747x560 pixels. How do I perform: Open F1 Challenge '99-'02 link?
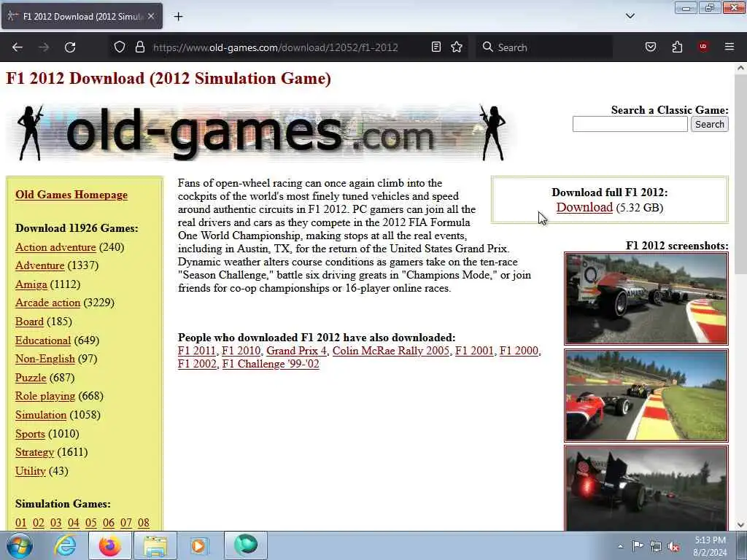(271, 365)
